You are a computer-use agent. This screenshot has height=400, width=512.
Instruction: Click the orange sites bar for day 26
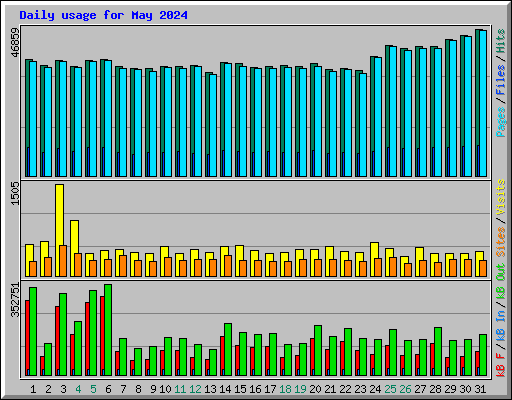pos(408,270)
